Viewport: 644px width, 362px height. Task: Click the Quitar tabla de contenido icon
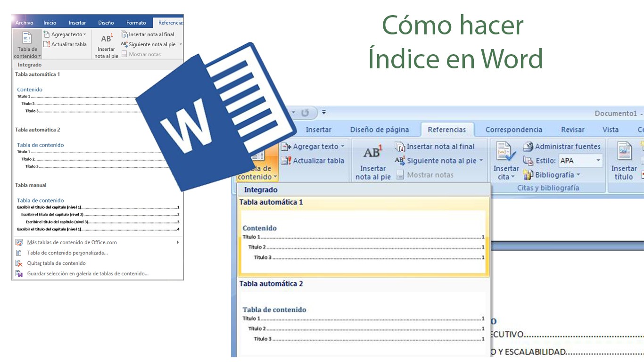[19, 263]
